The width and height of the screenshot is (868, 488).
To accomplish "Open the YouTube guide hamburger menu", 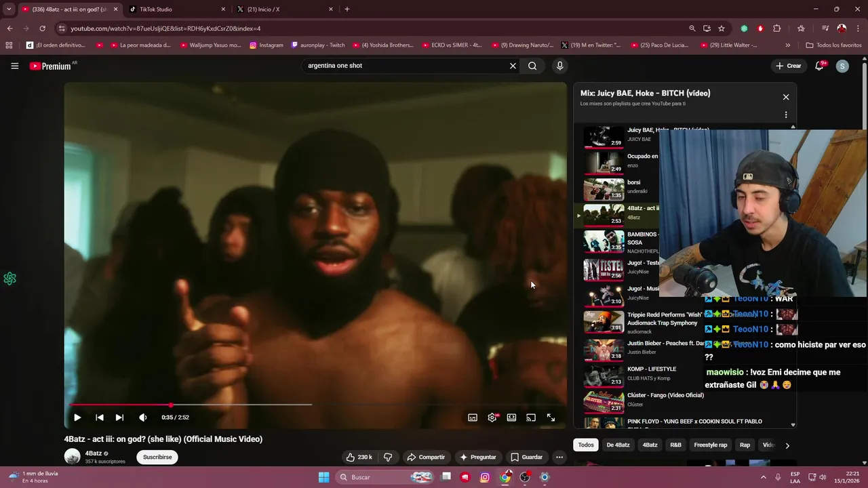I will point(14,66).
